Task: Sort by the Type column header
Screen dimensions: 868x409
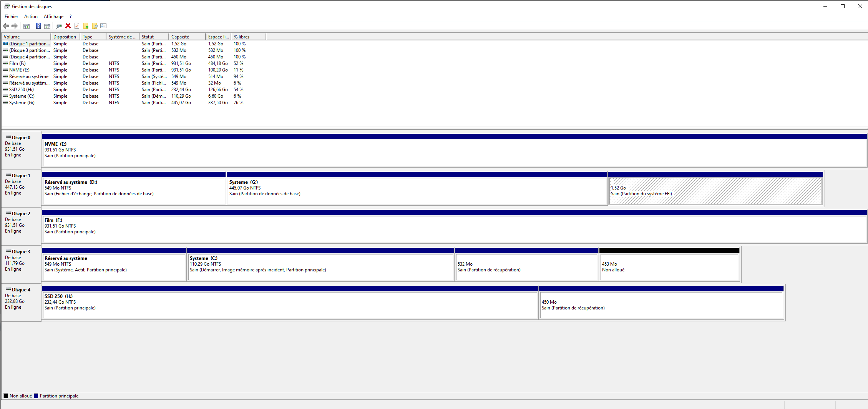Action: 93,37
